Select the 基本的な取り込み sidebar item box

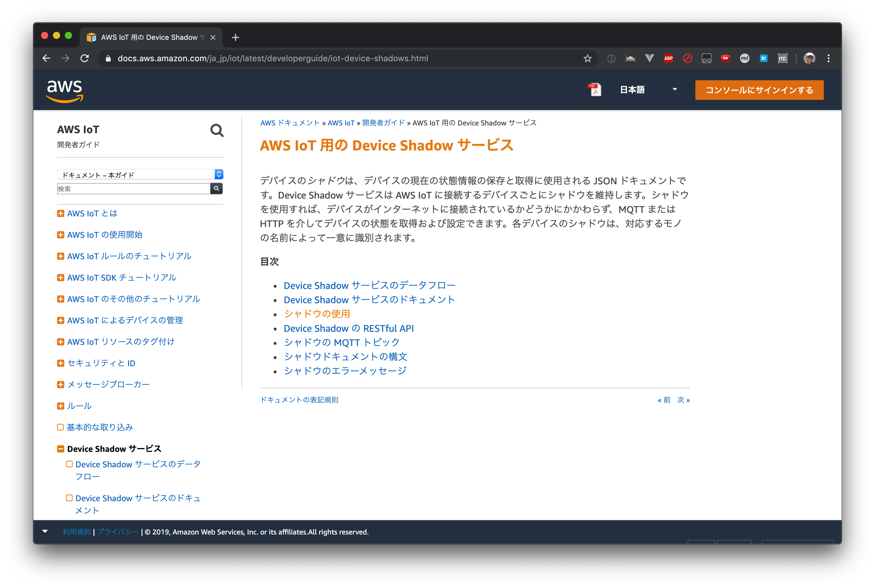point(60,427)
